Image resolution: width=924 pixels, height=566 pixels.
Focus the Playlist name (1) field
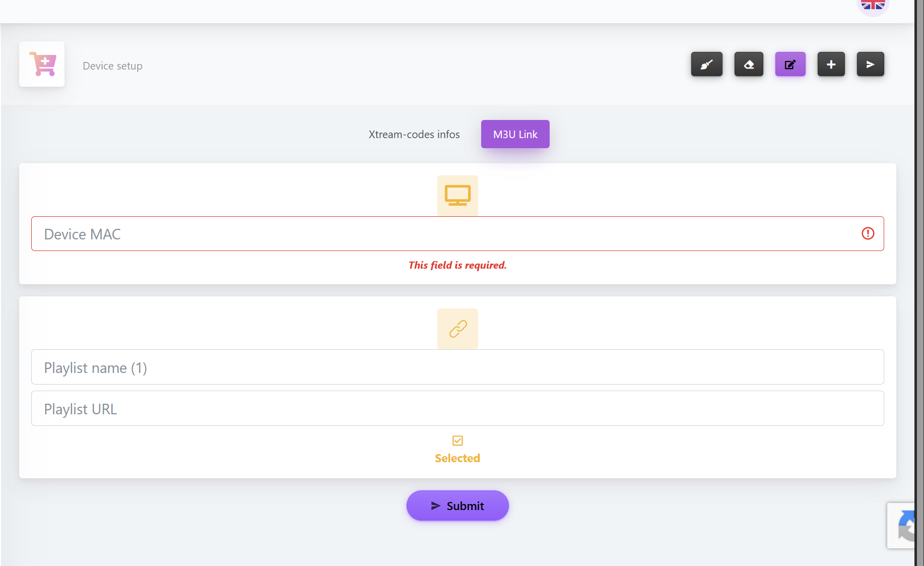[x=457, y=367]
